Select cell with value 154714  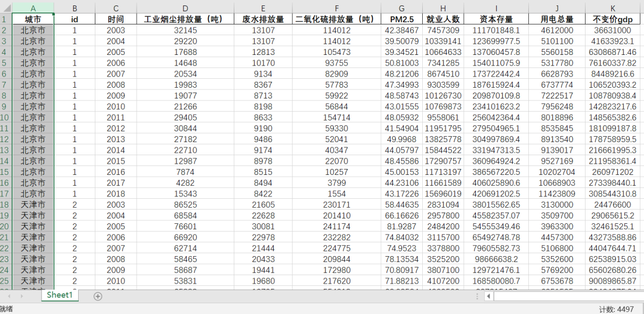(x=337, y=117)
